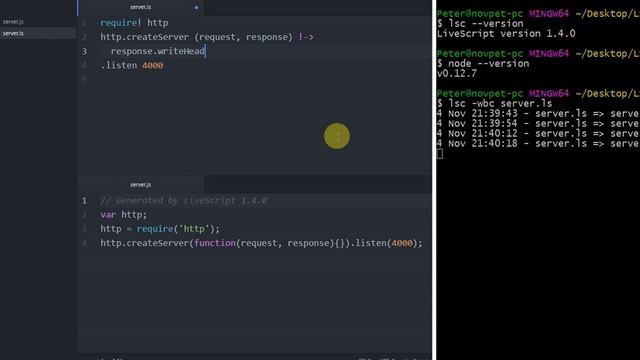This screenshot has width=640, height=360.
Task: Click line number 3 in the upper editor gutter
Action: click(x=84, y=51)
